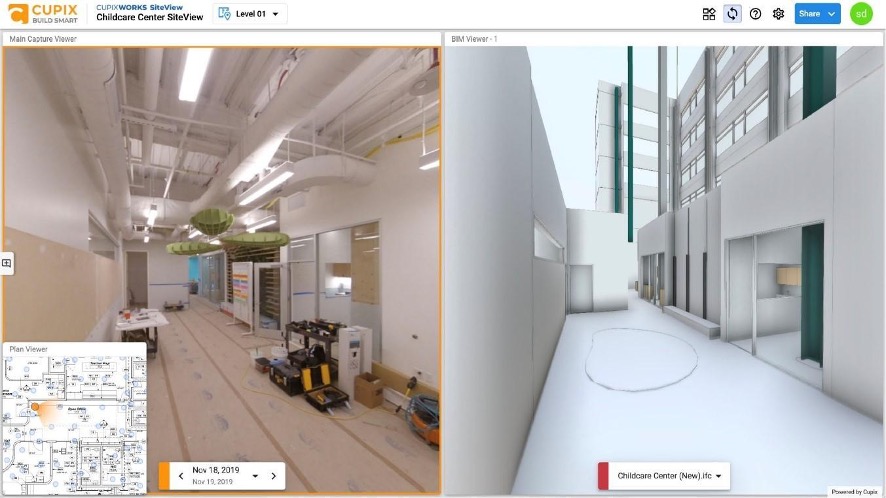Toggle the sync viewers button
886x498 pixels.
tap(732, 14)
